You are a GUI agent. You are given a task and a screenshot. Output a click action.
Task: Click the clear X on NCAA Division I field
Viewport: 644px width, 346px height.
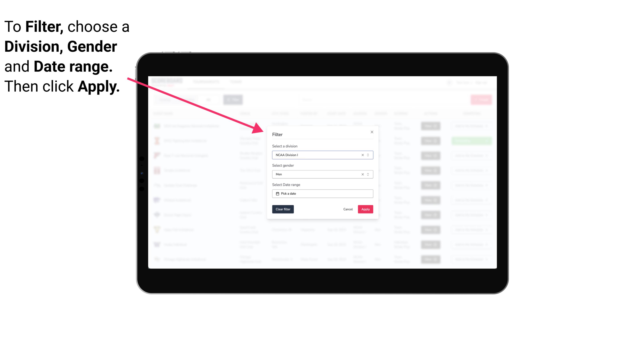coord(362,155)
